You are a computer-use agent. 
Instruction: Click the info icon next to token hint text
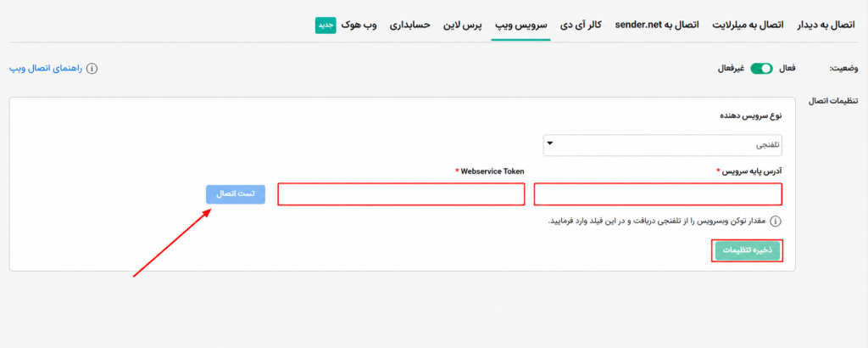coord(776,221)
